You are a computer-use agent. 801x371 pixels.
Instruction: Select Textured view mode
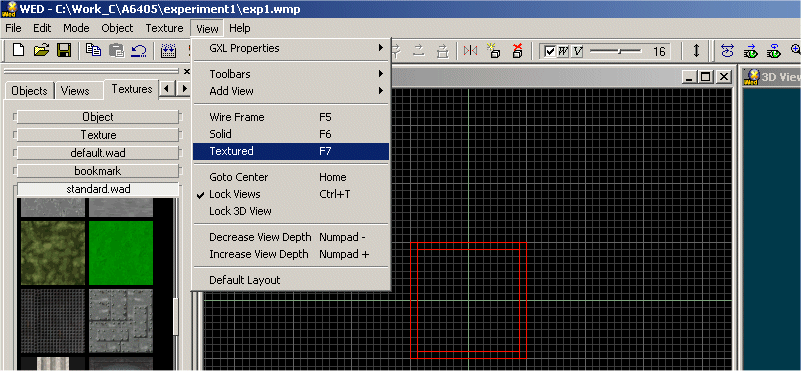point(291,151)
